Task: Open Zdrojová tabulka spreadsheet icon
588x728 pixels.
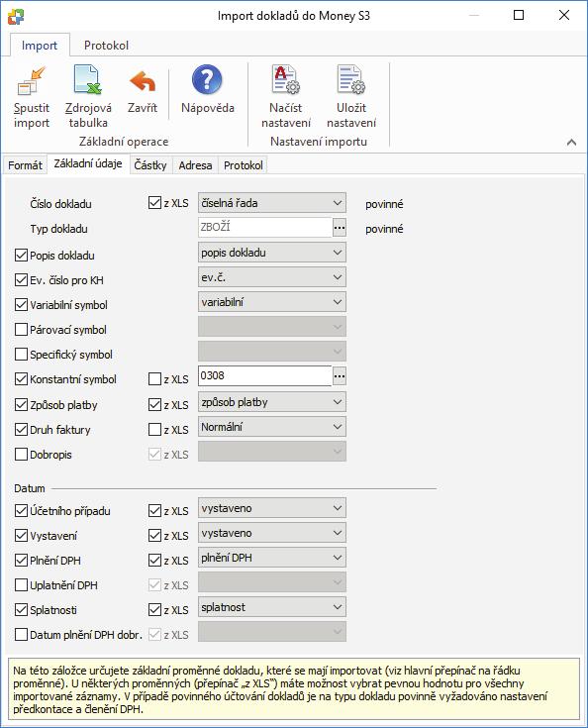Action: [88, 80]
